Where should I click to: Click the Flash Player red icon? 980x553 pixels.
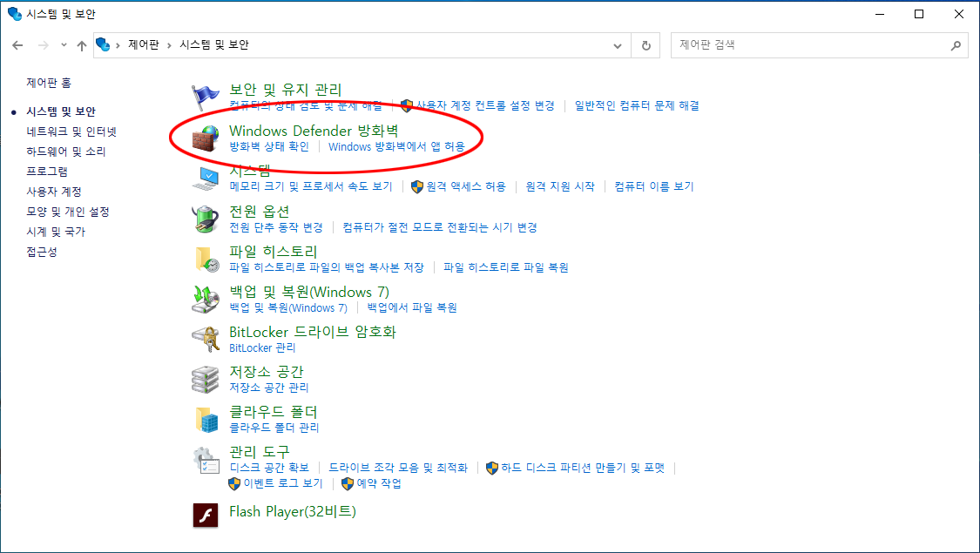tap(205, 516)
